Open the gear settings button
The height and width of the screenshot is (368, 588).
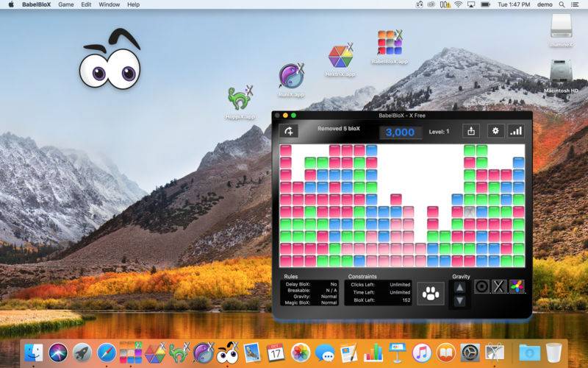coord(495,131)
